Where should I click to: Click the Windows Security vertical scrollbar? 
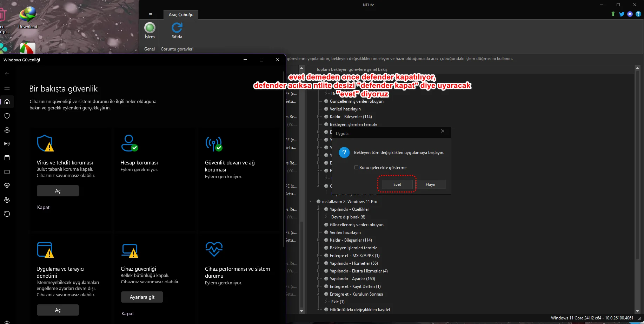pos(283,160)
